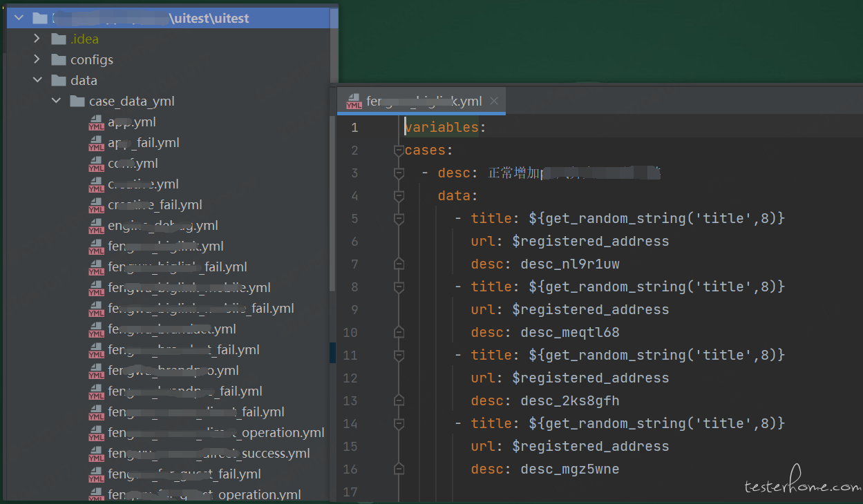Collapse the case_data_yml folder chevron

pyautogui.click(x=56, y=101)
